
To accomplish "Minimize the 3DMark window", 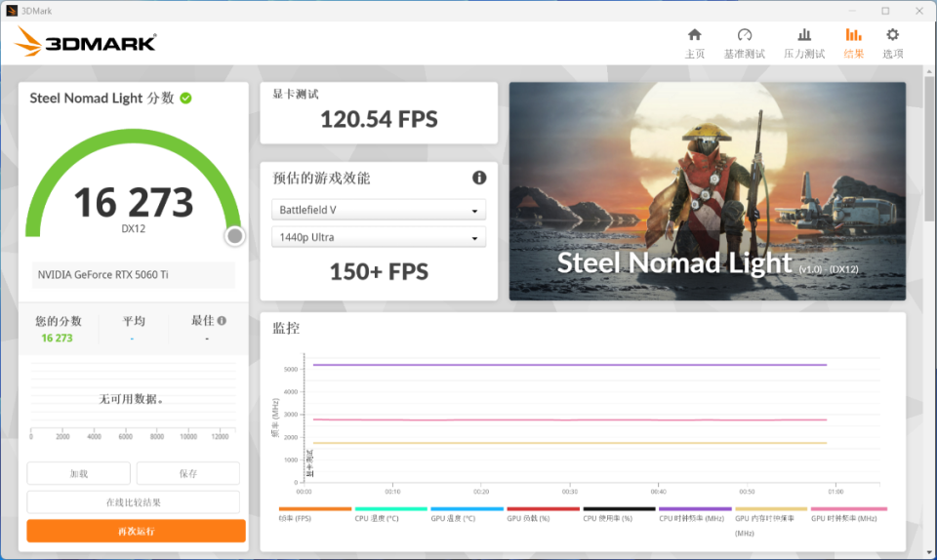I will click(852, 11).
